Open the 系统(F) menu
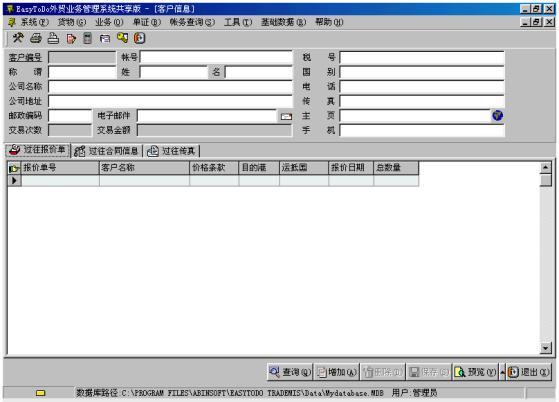This screenshot has width=559, height=402. click(35, 22)
